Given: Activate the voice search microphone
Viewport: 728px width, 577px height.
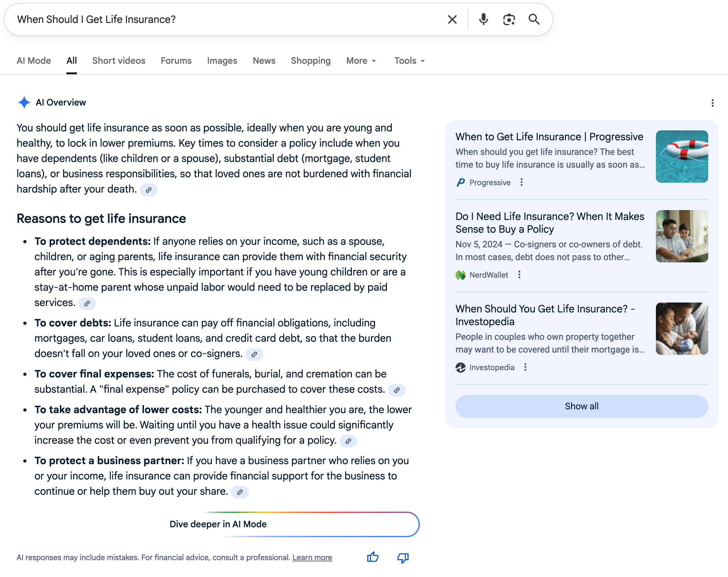Looking at the screenshot, I should pyautogui.click(x=484, y=19).
